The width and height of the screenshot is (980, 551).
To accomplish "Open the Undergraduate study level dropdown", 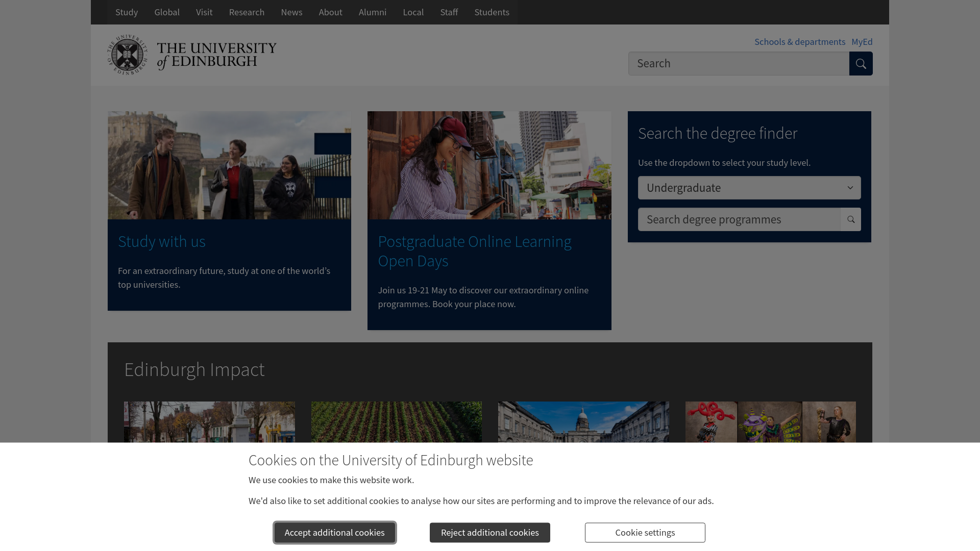I will point(749,188).
